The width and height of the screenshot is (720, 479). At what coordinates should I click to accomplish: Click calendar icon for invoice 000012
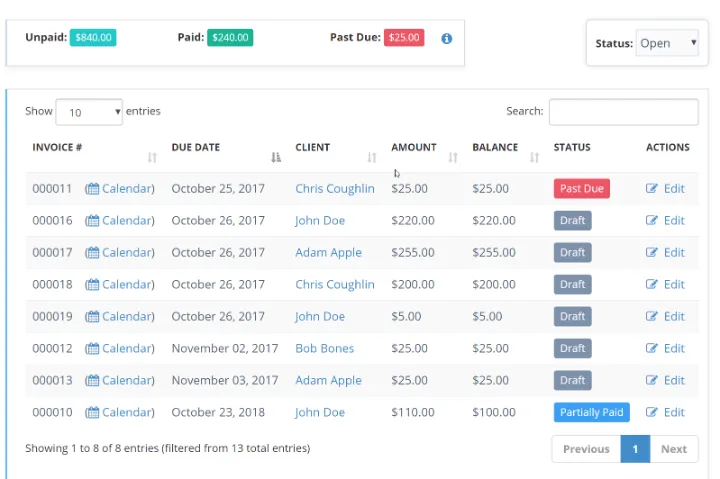pos(93,349)
